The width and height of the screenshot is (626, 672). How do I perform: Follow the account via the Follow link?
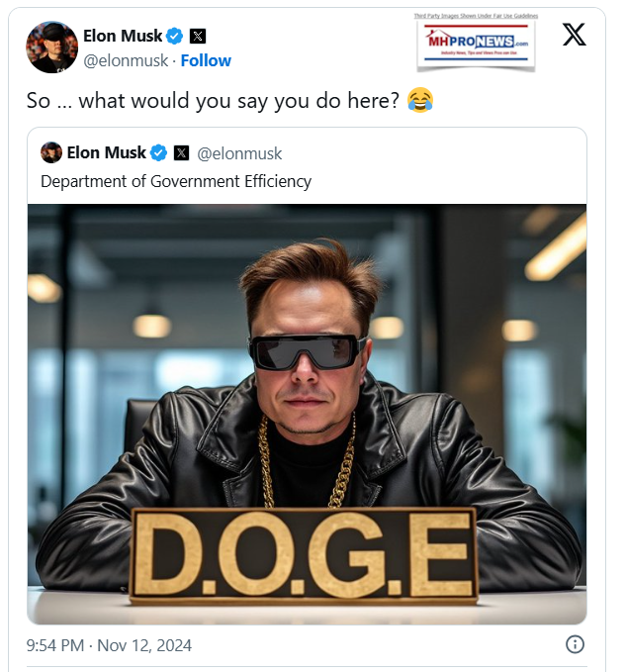206,58
